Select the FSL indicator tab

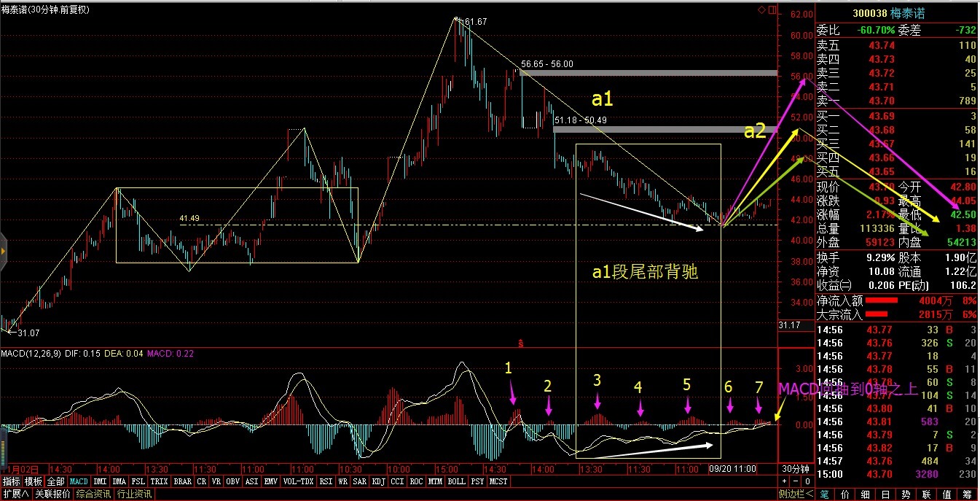click(138, 481)
